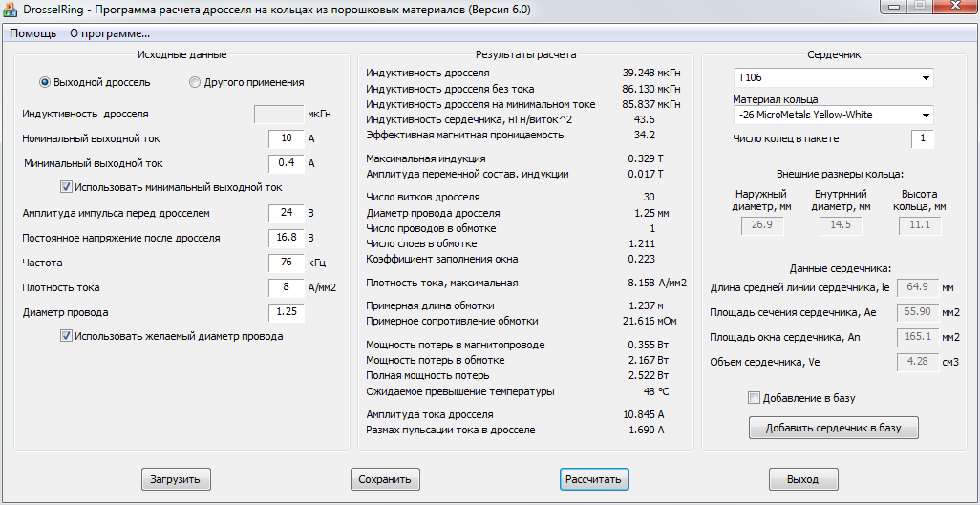This screenshot has width=980, height=505.
Task: Click the Рассчитать button
Action: [594, 479]
